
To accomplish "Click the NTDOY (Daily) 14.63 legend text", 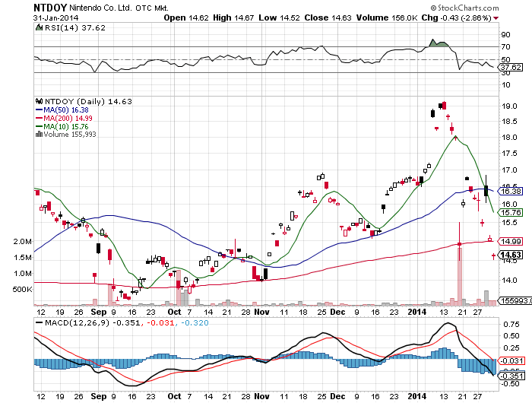I will 88,102.
